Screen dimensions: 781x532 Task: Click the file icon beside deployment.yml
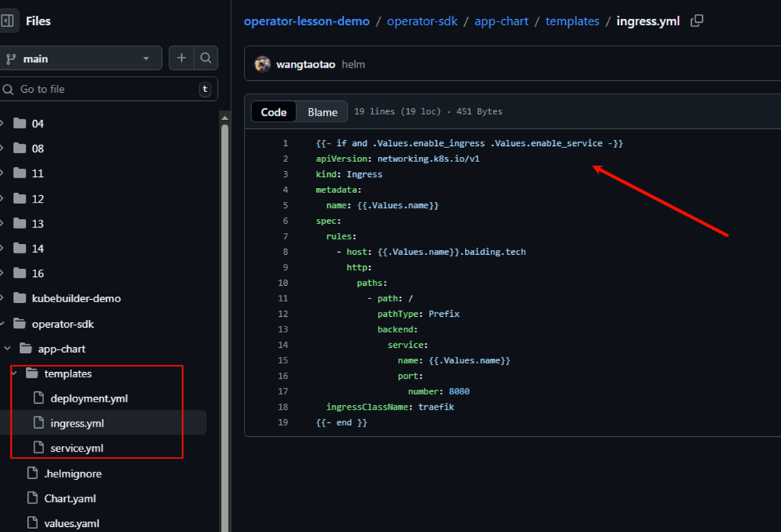click(39, 399)
